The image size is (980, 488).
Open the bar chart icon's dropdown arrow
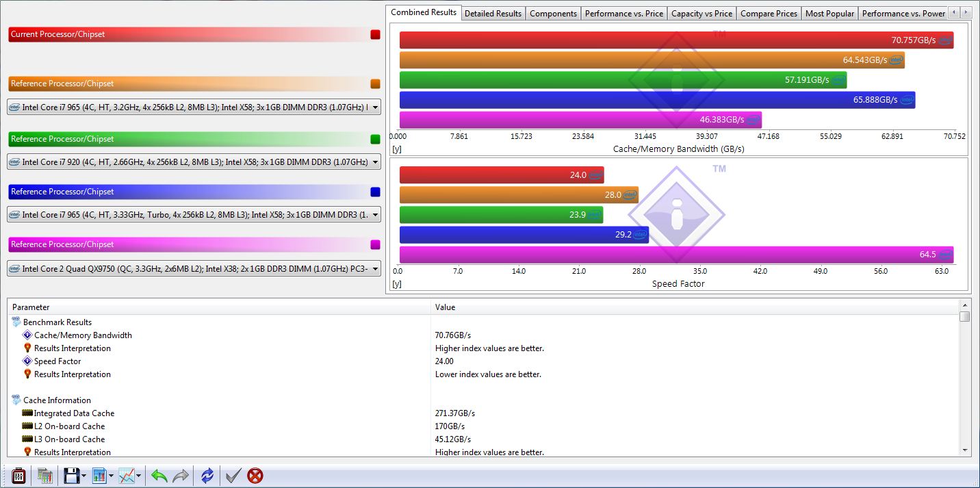coord(111,476)
